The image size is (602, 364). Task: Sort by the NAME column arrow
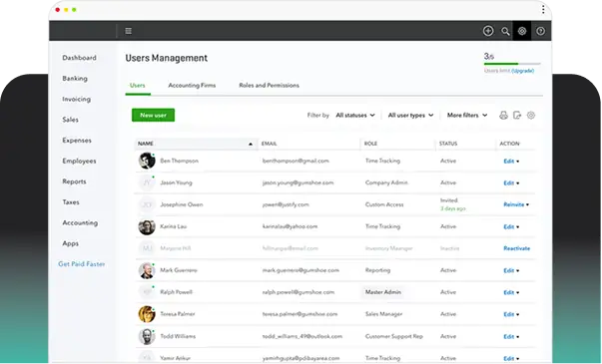(251, 144)
